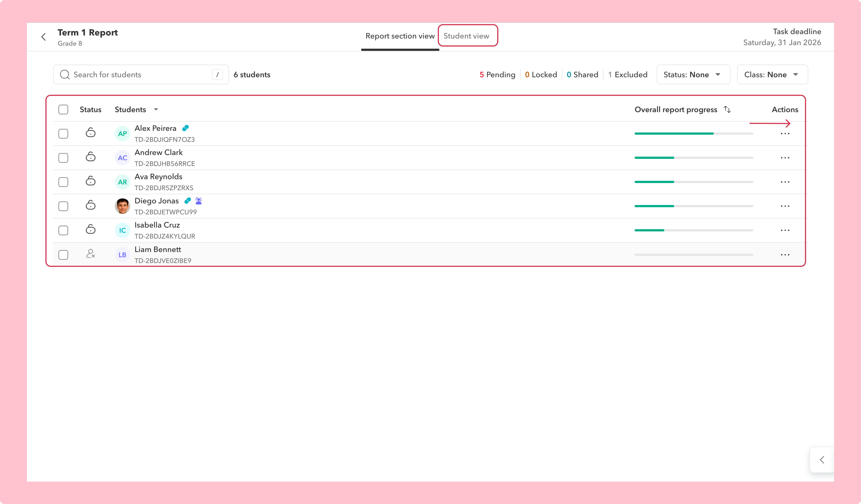Click the search magnifier icon
861x504 pixels.
pos(65,74)
